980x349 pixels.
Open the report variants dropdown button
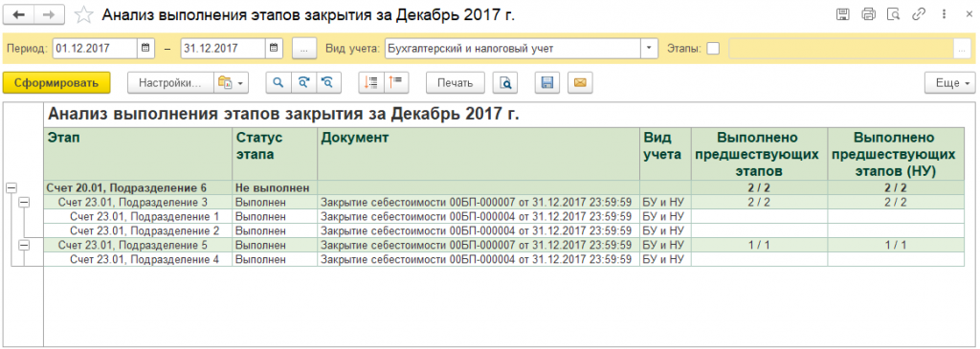pyautogui.click(x=231, y=83)
